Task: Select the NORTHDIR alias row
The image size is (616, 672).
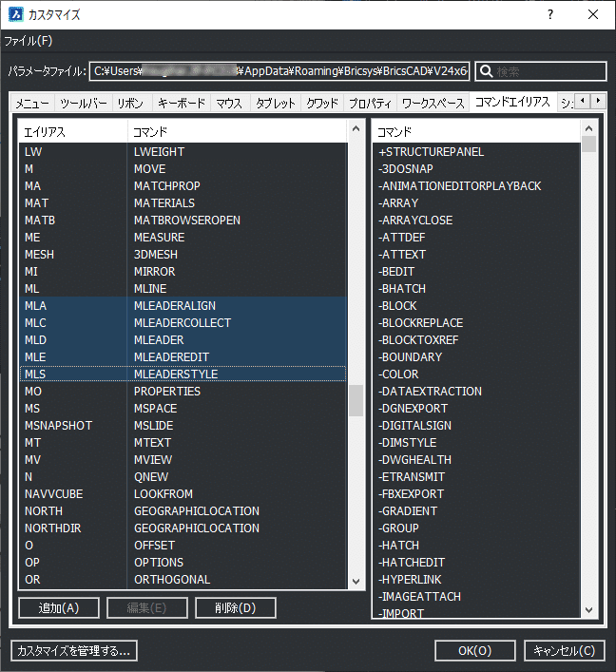Action: tap(183, 528)
